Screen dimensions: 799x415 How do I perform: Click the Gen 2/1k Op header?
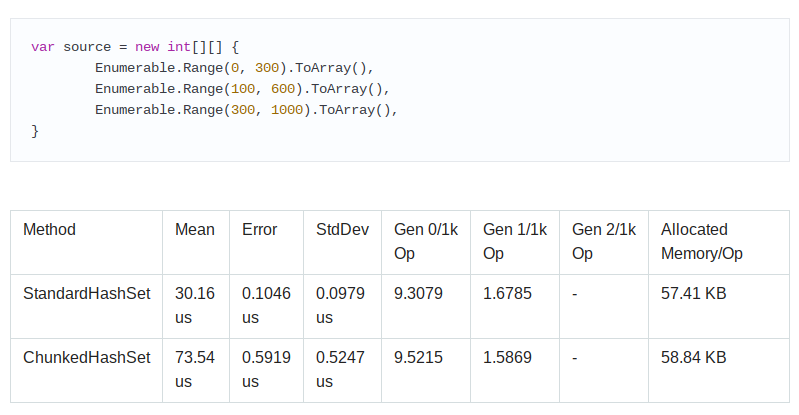604,241
